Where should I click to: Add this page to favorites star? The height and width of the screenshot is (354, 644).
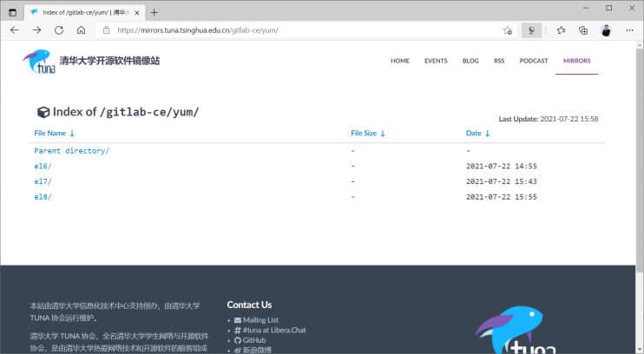508,30
